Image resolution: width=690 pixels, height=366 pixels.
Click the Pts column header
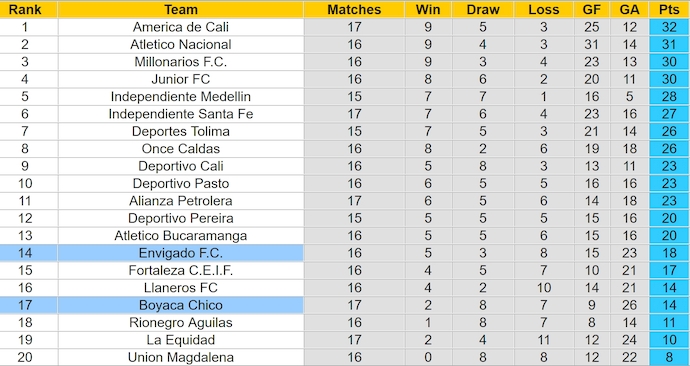[x=669, y=9]
